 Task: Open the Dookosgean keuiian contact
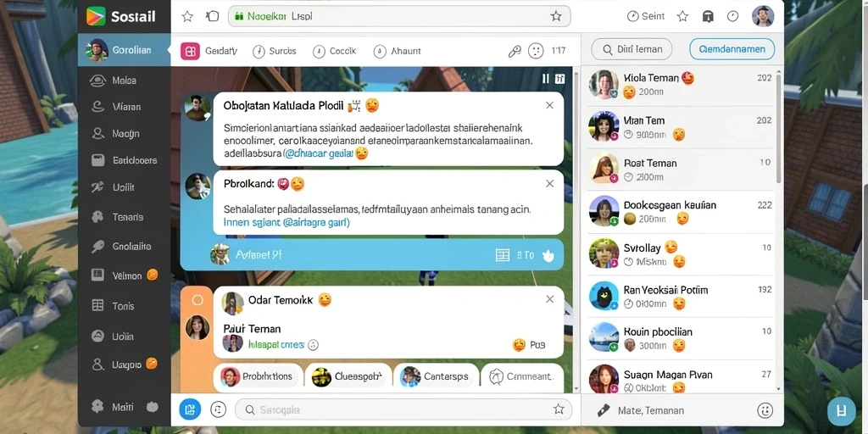681,211
